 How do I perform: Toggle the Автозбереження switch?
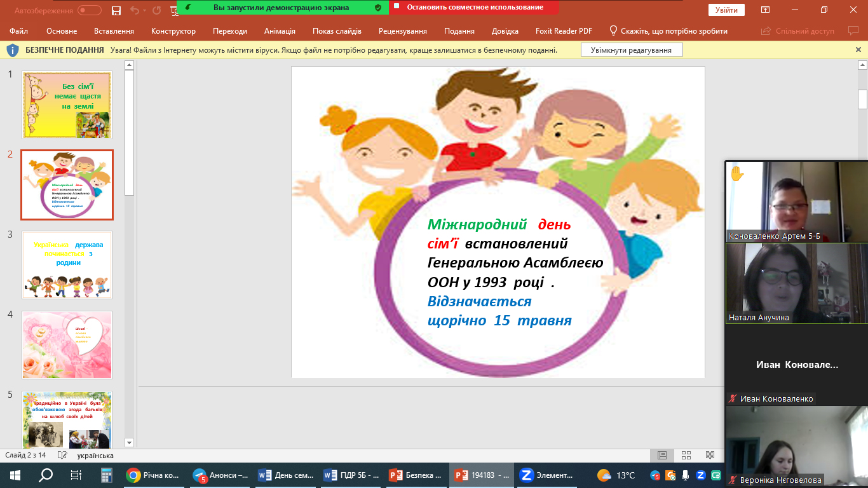click(x=90, y=10)
